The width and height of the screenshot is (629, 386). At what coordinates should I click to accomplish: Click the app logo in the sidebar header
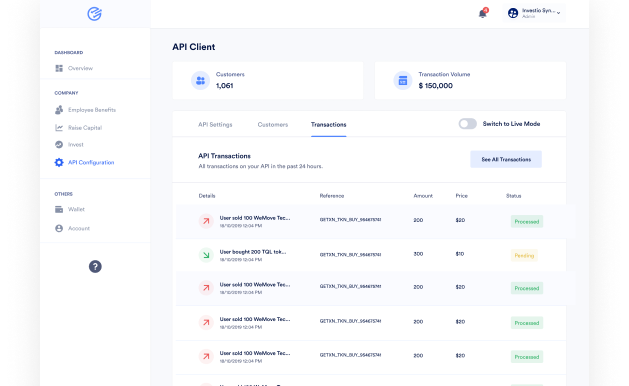coord(95,14)
